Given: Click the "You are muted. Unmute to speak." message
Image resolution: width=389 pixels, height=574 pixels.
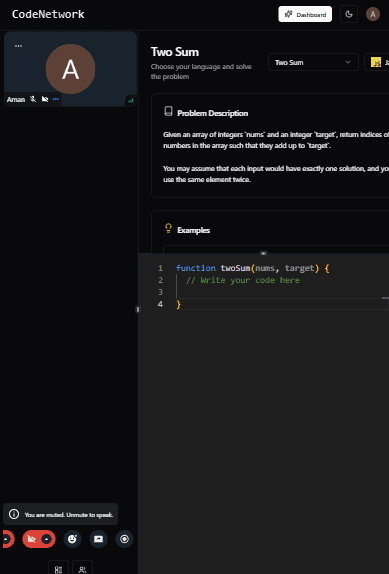Looking at the screenshot, I should (x=69, y=515).
